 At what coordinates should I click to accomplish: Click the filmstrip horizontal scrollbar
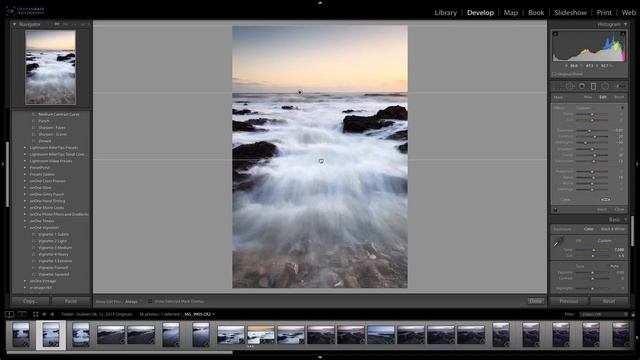click(x=119, y=352)
